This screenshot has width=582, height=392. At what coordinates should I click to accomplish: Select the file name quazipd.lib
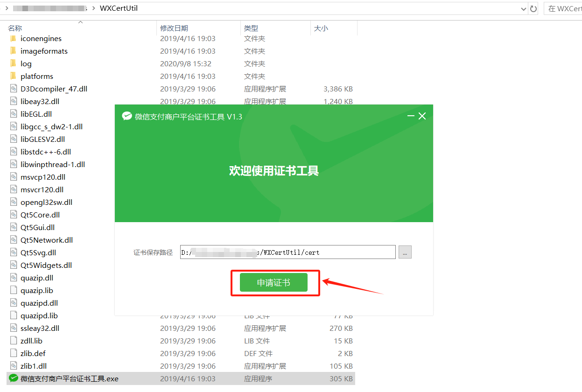point(39,315)
